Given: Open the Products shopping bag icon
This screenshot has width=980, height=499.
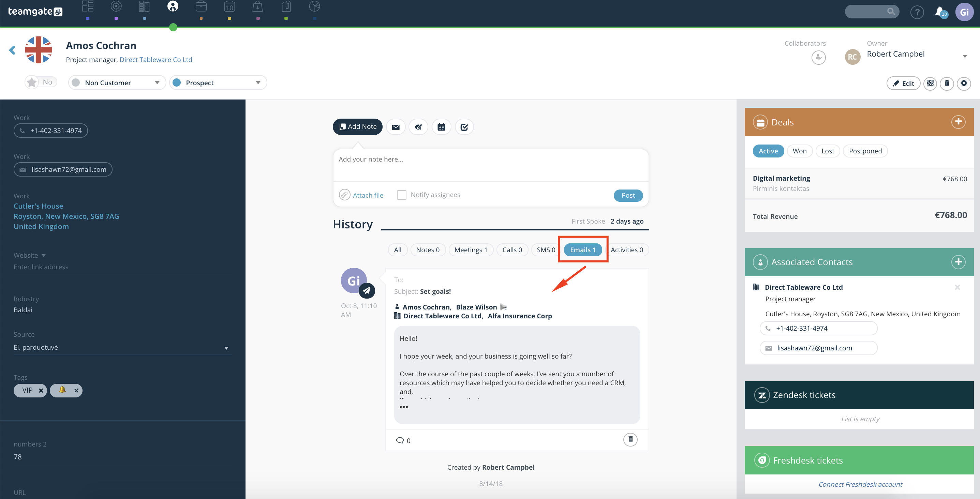Looking at the screenshot, I should tap(257, 6).
